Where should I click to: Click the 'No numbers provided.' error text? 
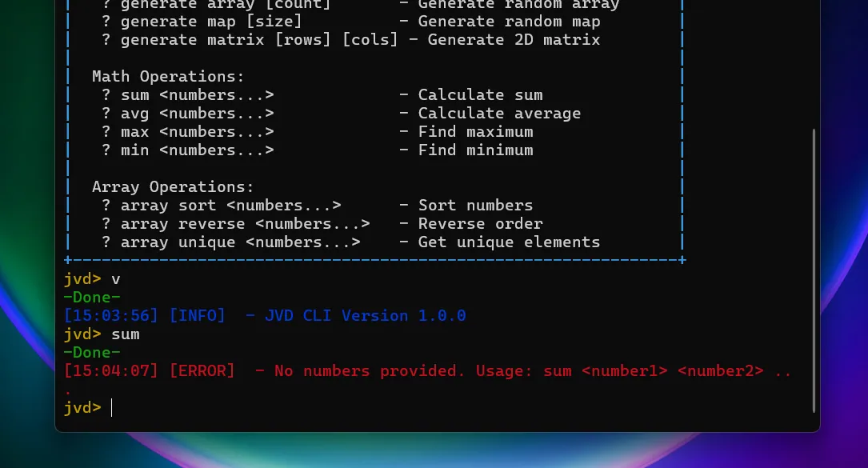370,371
